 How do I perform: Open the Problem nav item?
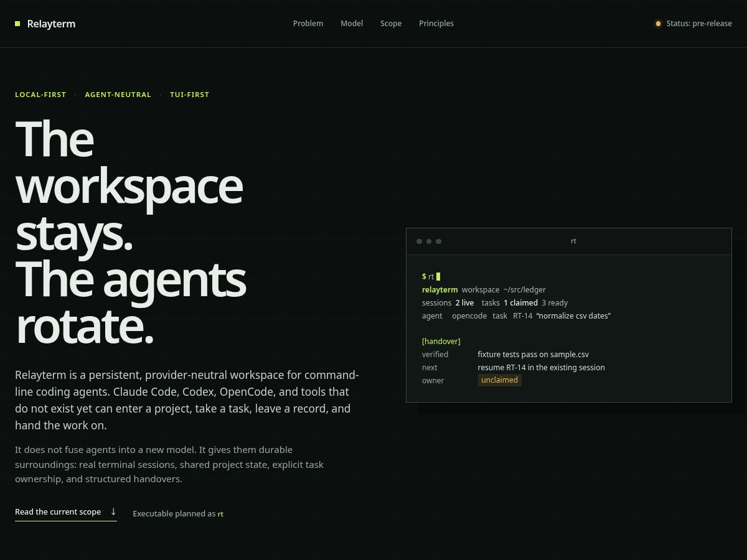308,24
